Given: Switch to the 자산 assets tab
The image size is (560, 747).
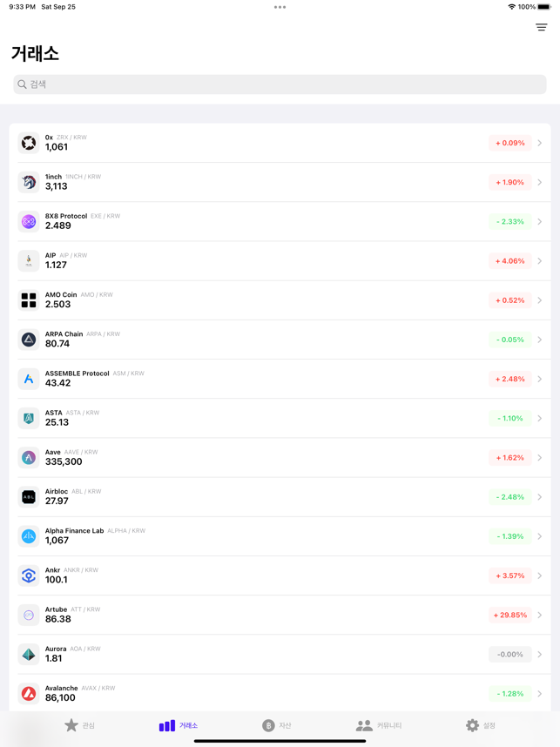Looking at the screenshot, I should tap(276, 725).
